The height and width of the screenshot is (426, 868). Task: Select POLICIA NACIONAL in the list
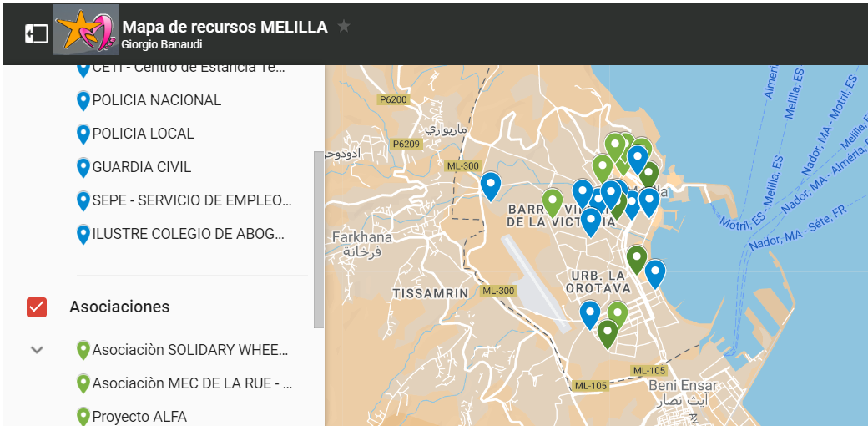(157, 100)
